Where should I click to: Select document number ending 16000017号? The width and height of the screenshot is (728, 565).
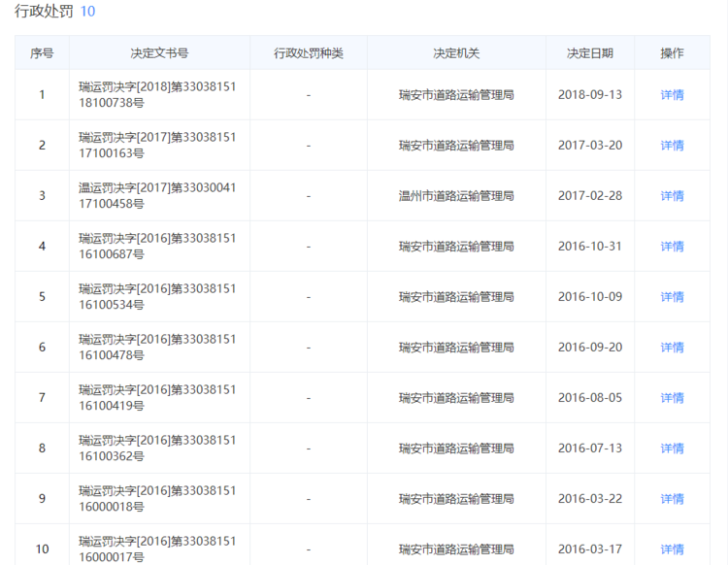point(157,549)
